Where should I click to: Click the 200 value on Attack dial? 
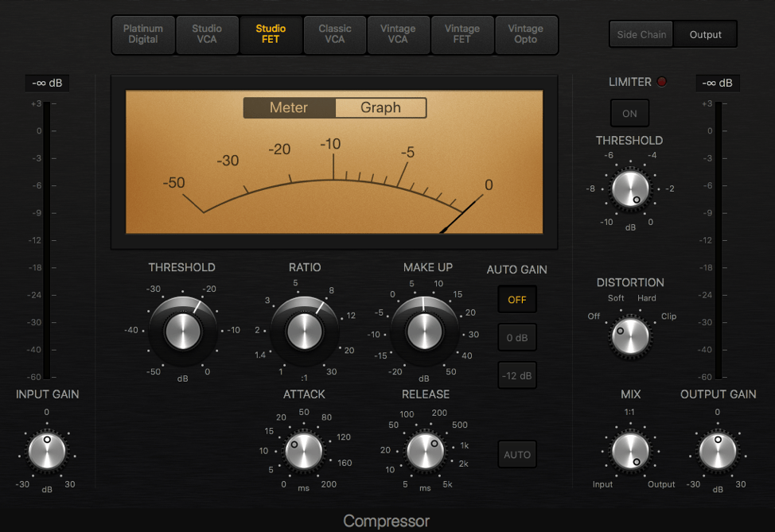pos(329,484)
